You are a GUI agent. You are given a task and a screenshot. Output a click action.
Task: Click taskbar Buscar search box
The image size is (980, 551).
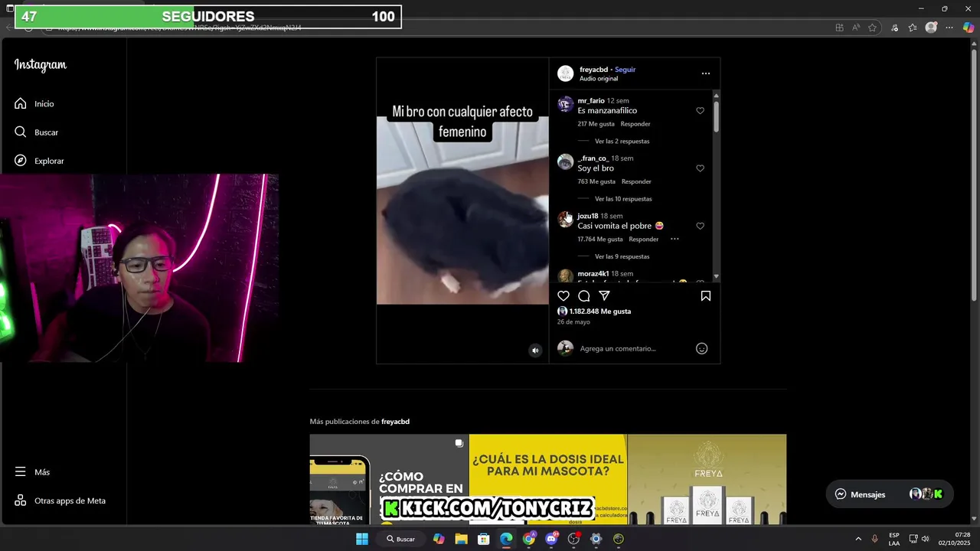(x=400, y=539)
